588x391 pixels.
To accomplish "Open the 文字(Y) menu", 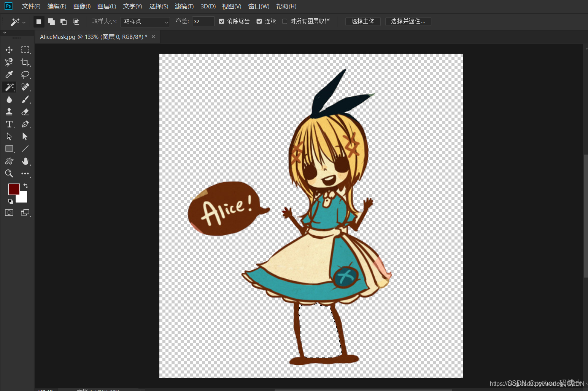I will click(x=132, y=6).
